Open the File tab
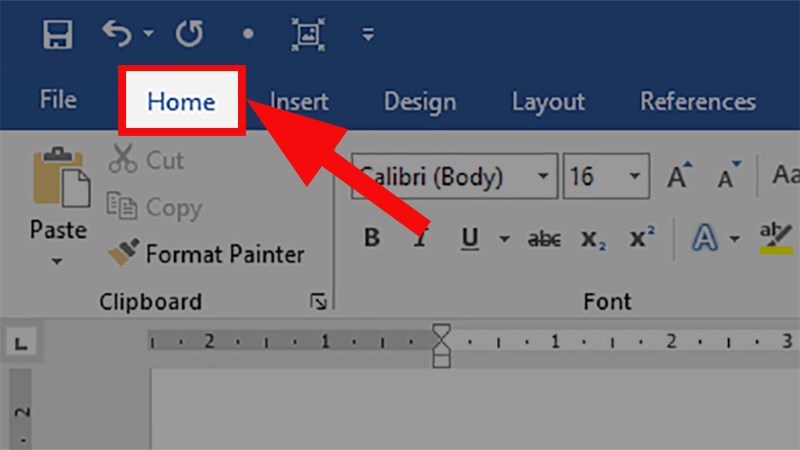 pyautogui.click(x=58, y=101)
